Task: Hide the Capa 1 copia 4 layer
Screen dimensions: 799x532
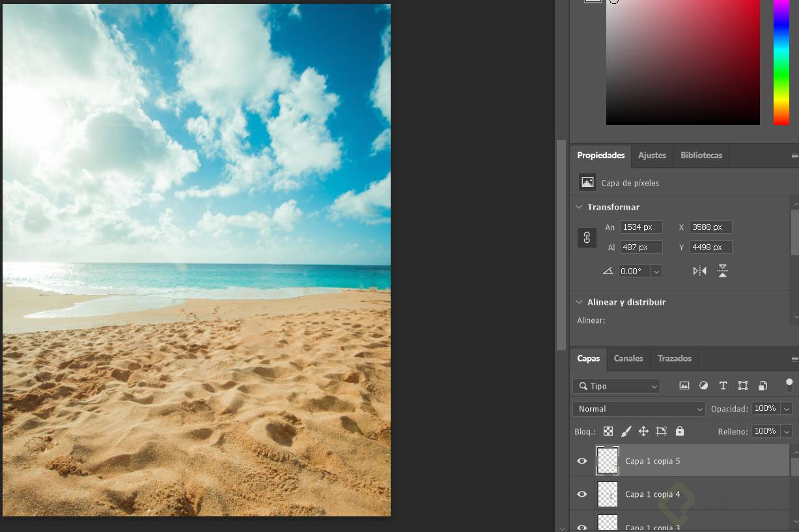Action: pos(582,494)
